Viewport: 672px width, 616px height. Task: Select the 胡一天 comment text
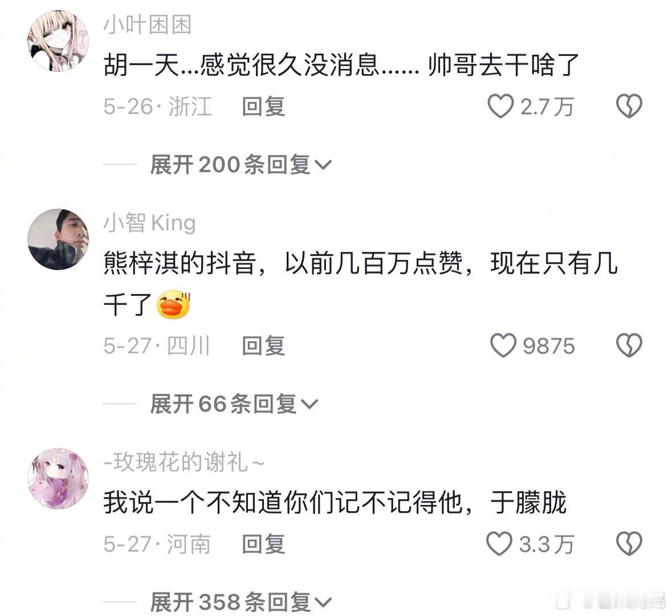pyautogui.click(x=341, y=65)
